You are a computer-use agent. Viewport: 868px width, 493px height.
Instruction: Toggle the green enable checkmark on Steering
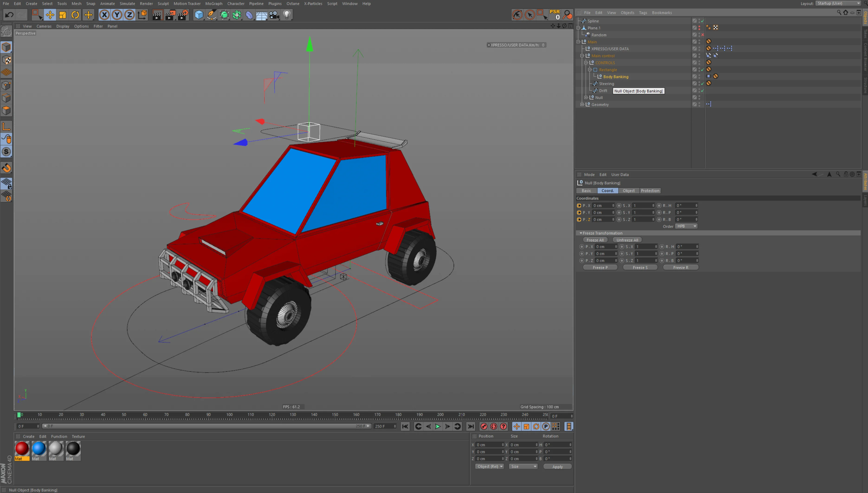coord(703,84)
